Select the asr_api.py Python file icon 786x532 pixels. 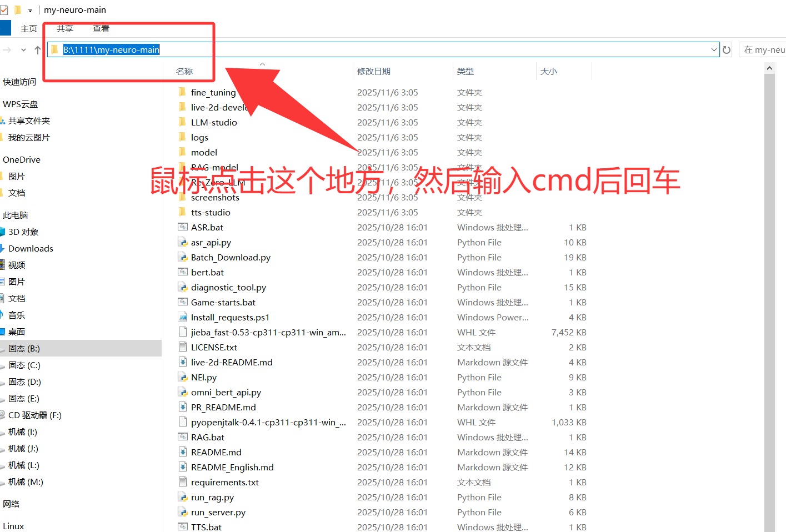182,242
